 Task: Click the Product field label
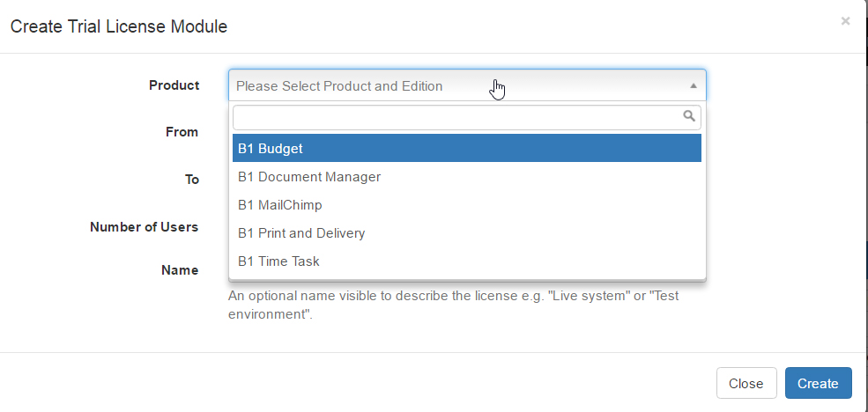(174, 85)
